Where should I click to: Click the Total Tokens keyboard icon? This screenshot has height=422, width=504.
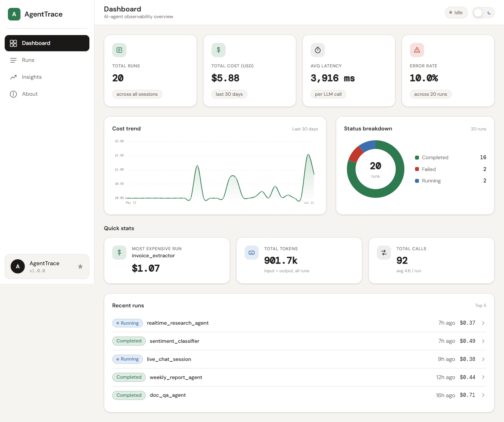(x=252, y=253)
